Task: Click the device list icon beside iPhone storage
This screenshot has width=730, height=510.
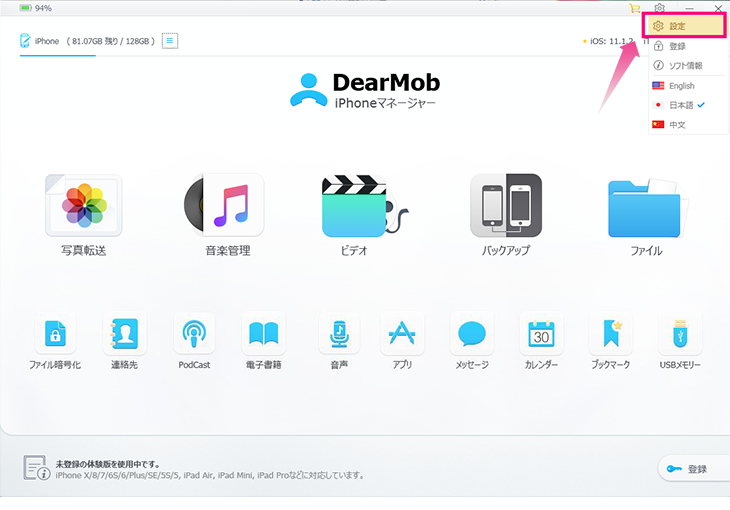Action: point(170,41)
